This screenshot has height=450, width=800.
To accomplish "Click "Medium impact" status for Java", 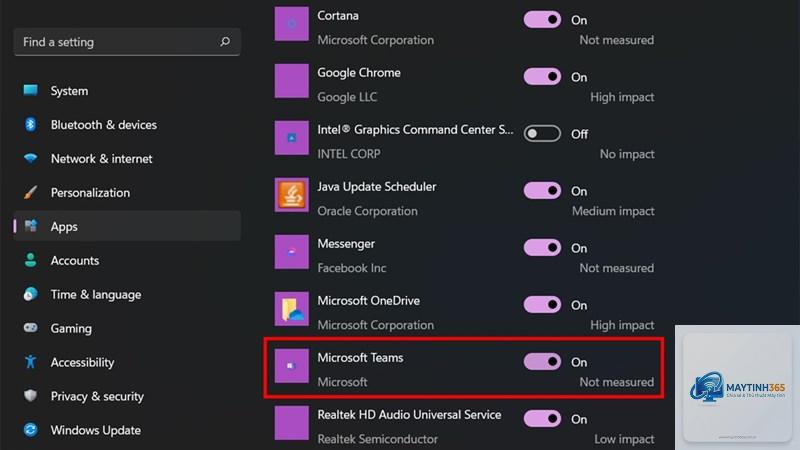I will (x=613, y=211).
